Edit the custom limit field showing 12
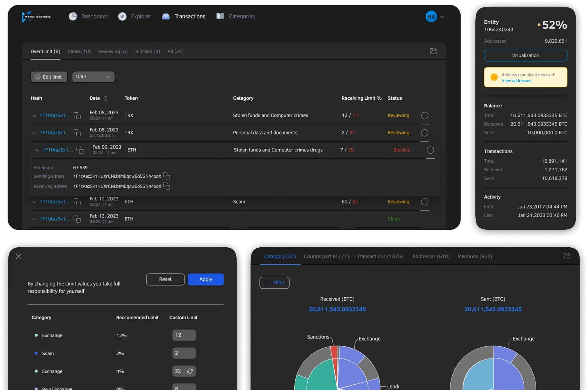Image resolution: width=588 pixels, height=390 pixels. 184,335
